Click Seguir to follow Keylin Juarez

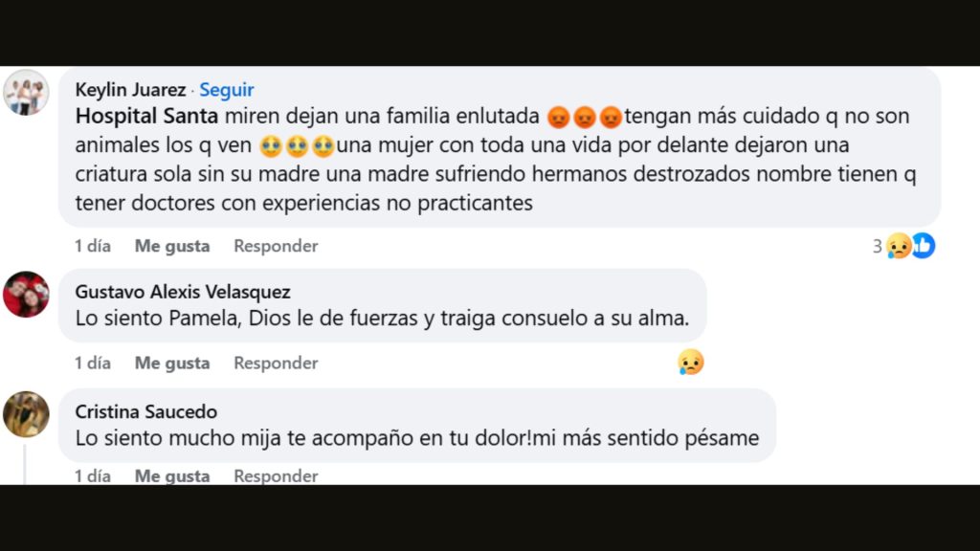click(x=227, y=89)
